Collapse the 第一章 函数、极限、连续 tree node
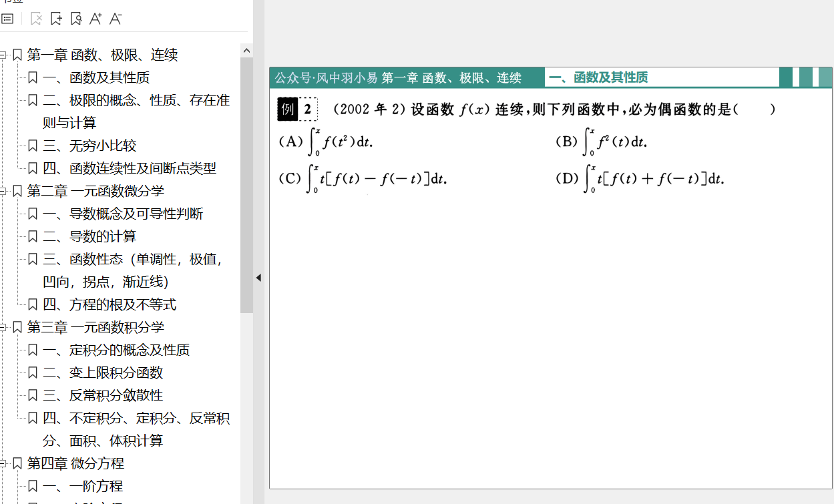The image size is (834, 504). tap(3, 55)
